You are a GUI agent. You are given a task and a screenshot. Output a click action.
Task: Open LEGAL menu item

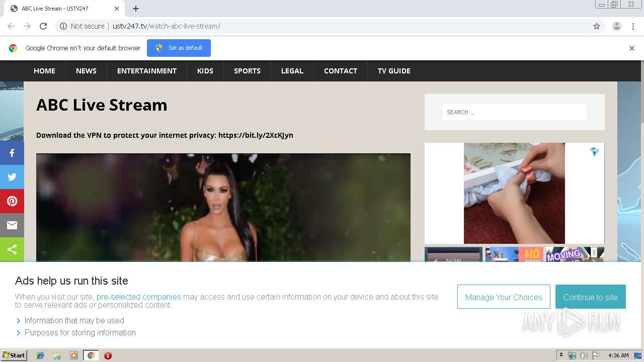(x=292, y=71)
